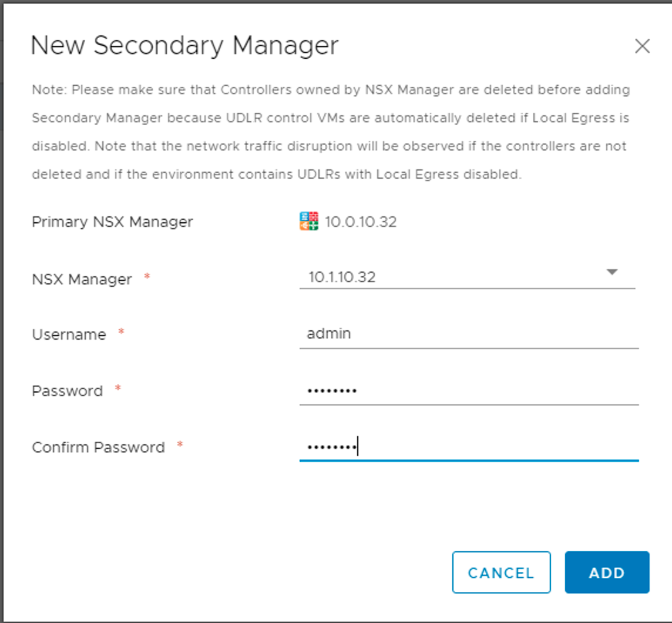Click the note about deleting Controllers

click(x=330, y=132)
